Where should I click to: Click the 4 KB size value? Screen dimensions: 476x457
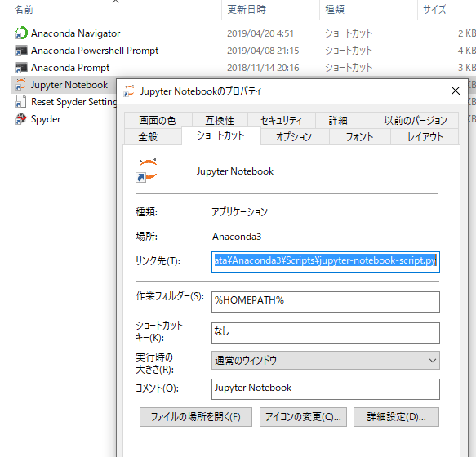(x=466, y=51)
